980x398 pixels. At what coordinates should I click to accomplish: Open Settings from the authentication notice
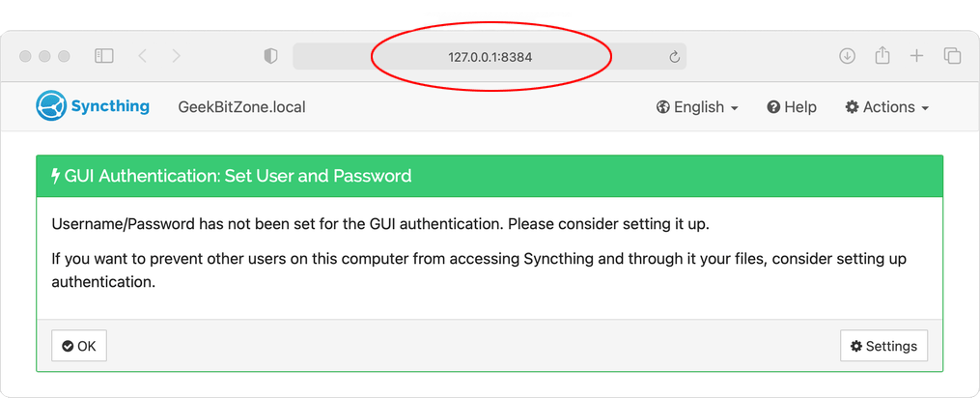(x=883, y=346)
